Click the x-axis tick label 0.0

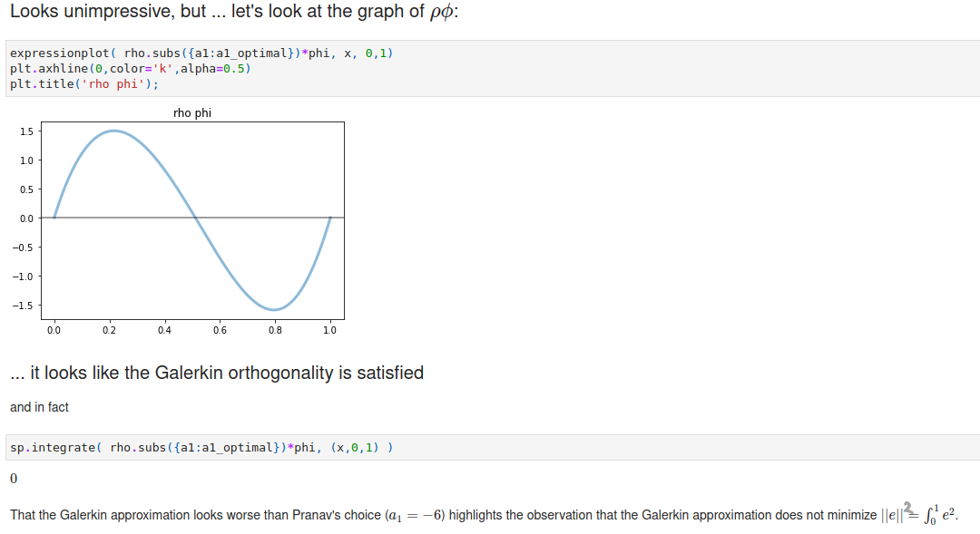54,330
